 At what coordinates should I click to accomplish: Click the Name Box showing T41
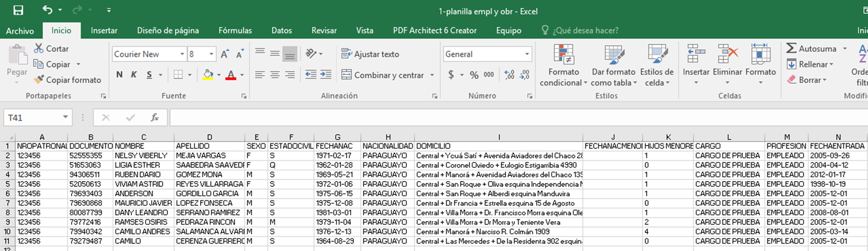[x=32, y=117]
